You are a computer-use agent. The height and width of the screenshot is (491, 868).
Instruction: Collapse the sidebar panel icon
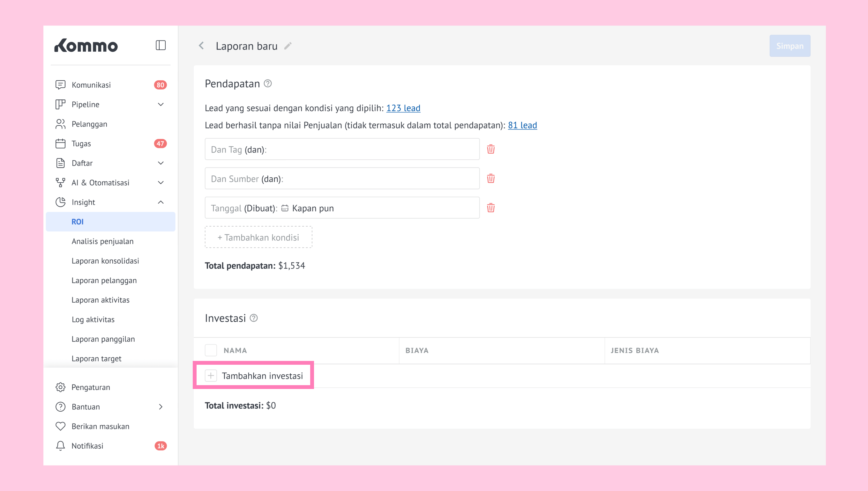click(x=161, y=45)
